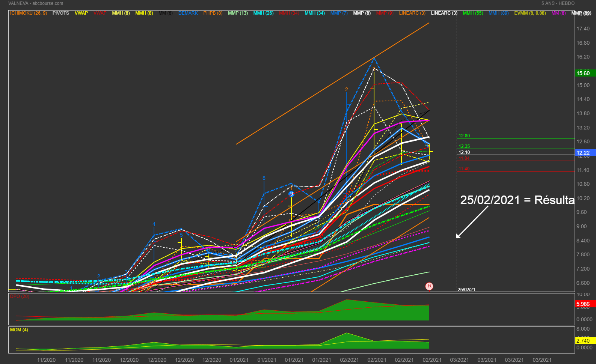Click the VALNEVA - abcbourse.com title

point(36,3)
